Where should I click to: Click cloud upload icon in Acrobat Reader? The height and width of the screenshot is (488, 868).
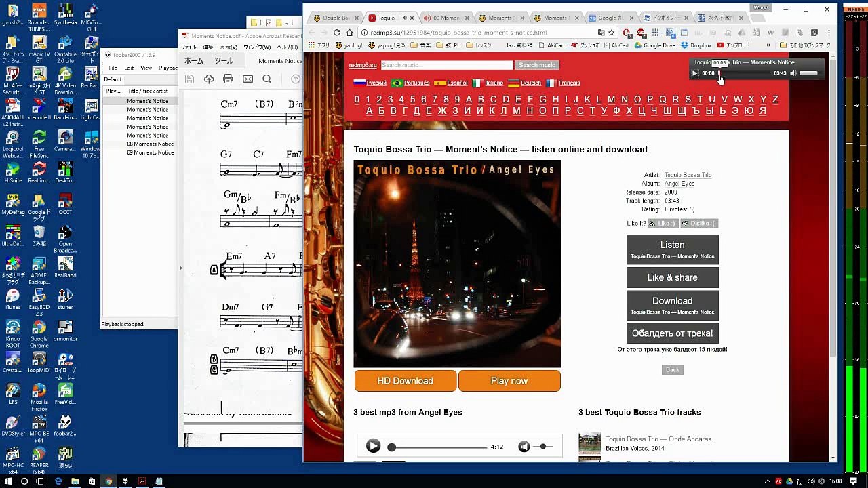point(209,79)
